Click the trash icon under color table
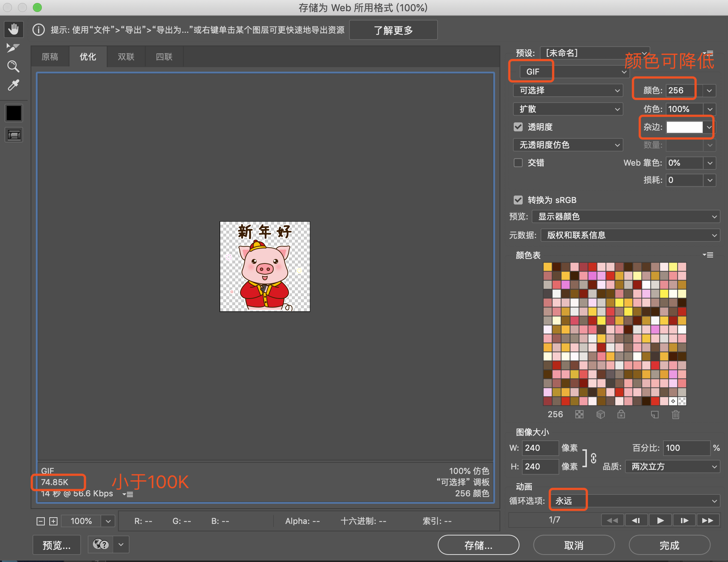Image resolution: width=728 pixels, height=562 pixels. (675, 415)
